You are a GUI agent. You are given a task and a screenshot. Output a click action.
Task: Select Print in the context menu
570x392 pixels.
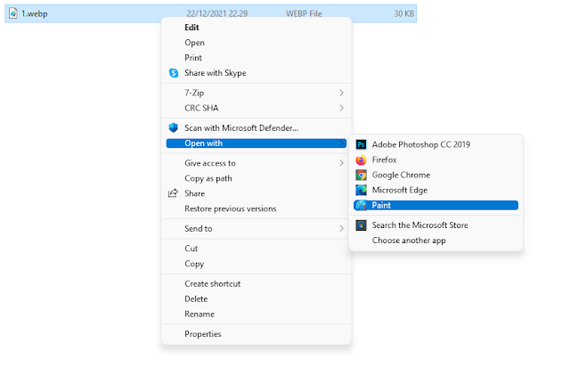click(256, 58)
